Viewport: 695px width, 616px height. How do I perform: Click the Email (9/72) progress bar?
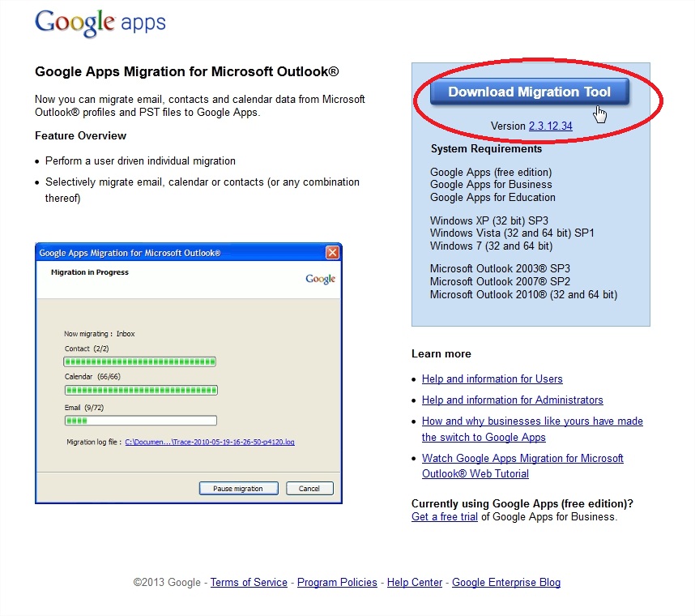[141, 421]
